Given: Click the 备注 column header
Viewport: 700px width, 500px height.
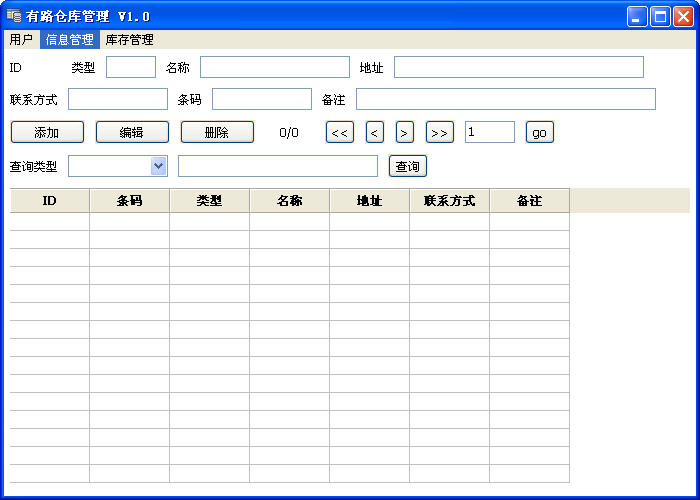Looking at the screenshot, I should pos(529,201).
